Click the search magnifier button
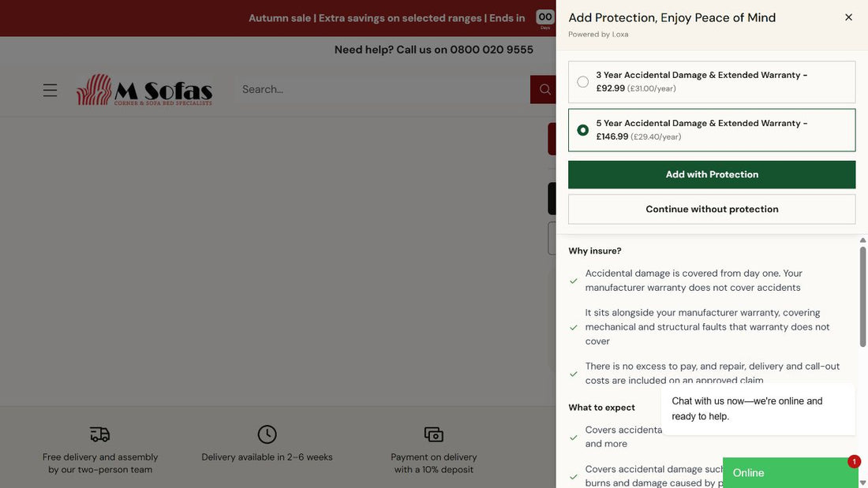The width and height of the screenshot is (868, 488). [x=544, y=90]
